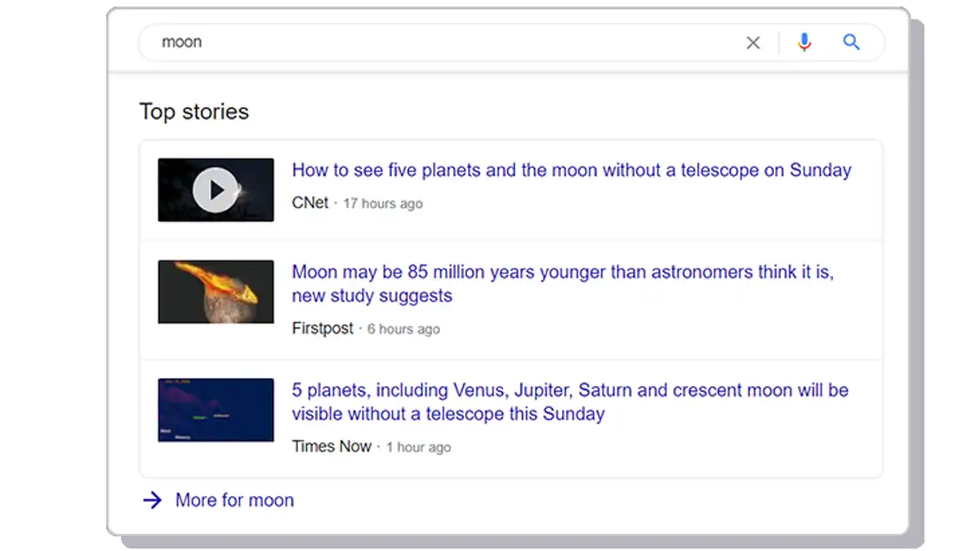Click the Times Now source name
Screen dimensions: 980x551
click(x=332, y=447)
